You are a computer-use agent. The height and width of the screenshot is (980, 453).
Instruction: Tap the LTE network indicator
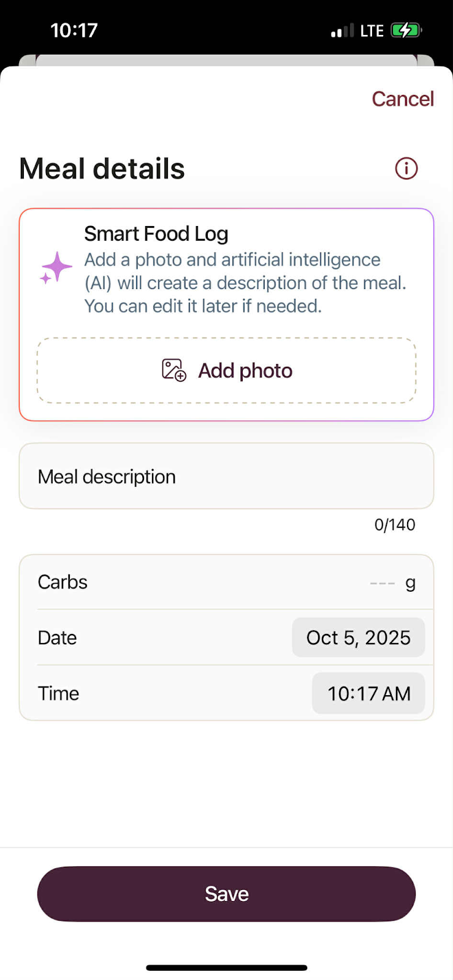click(371, 31)
